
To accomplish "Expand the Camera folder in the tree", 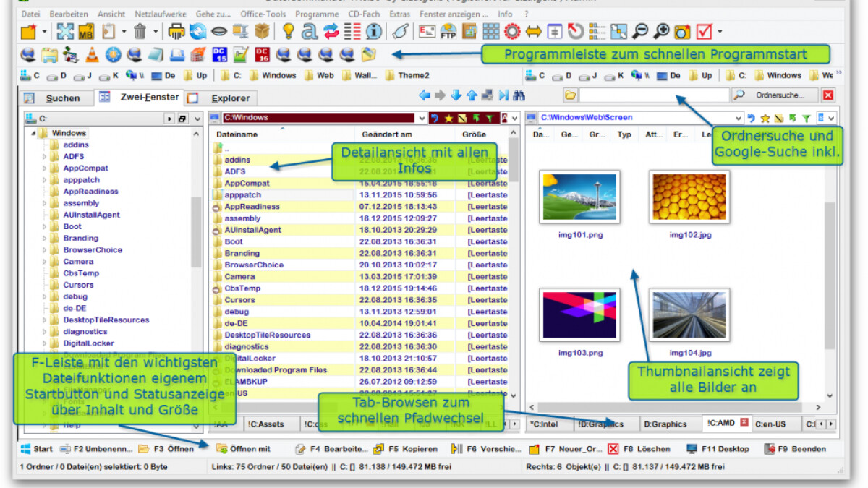I will click(x=44, y=261).
